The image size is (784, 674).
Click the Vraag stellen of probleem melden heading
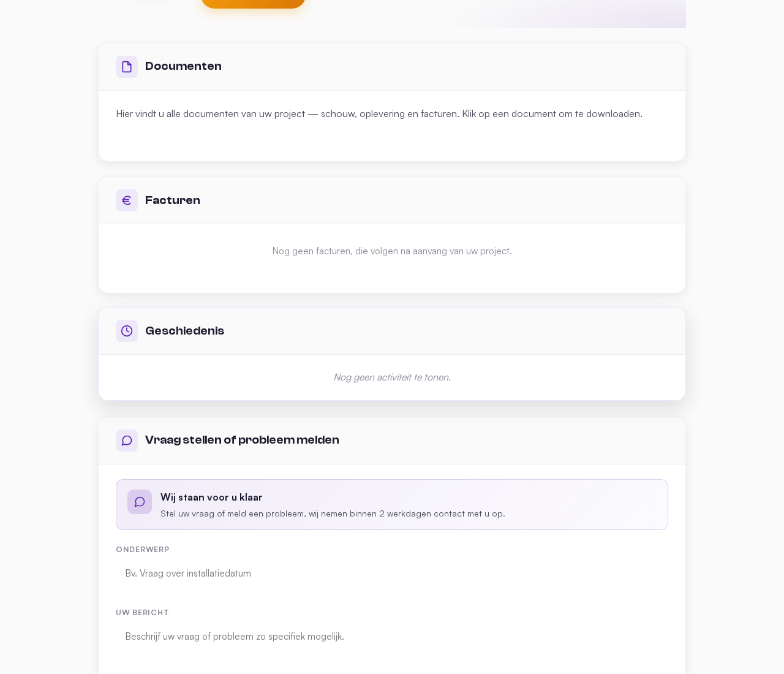click(242, 440)
